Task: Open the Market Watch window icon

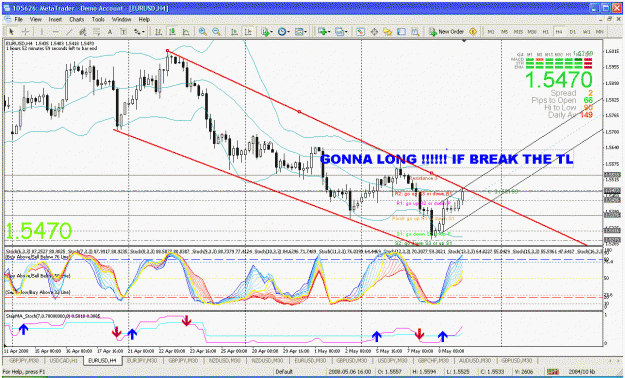Action: 360,32
